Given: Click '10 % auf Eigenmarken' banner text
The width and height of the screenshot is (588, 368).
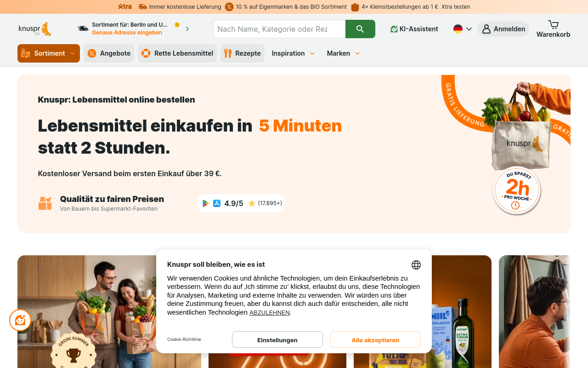Looking at the screenshot, I should 291,7.
